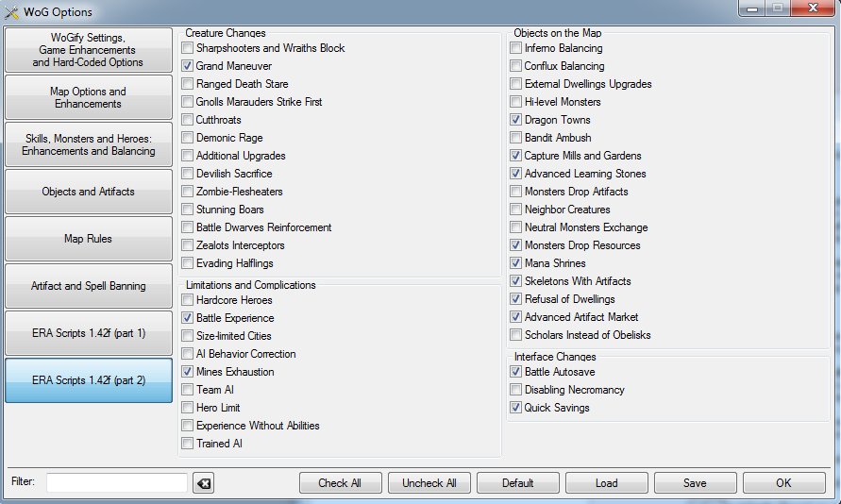Focus the Filter text field
This screenshot has height=504, width=841.
click(116, 482)
